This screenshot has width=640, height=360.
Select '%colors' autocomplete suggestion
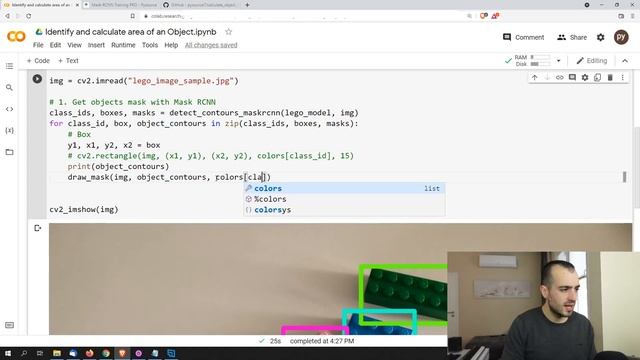(344, 199)
